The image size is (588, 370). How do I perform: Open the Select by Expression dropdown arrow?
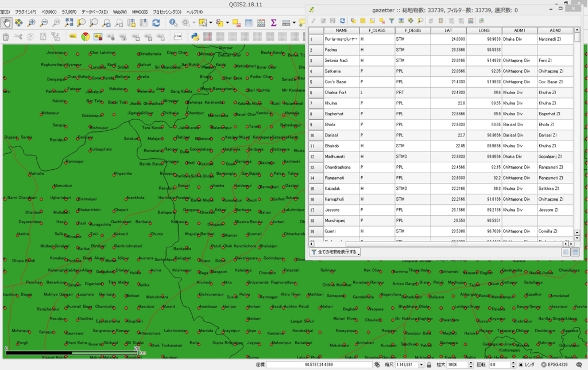point(227,23)
